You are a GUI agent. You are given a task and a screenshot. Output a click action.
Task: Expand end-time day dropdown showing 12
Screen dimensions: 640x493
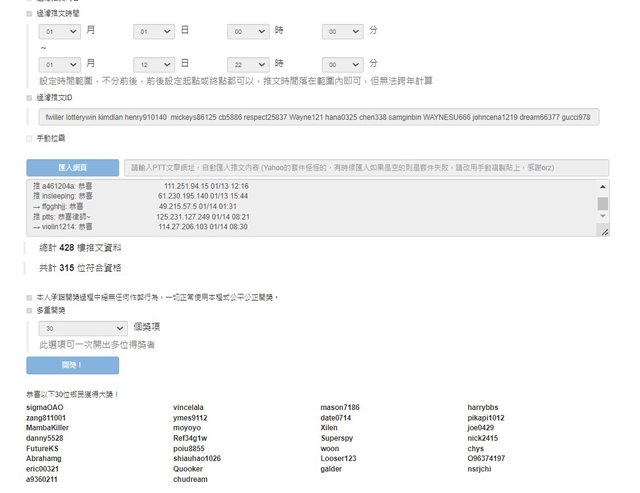tap(153, 63)
